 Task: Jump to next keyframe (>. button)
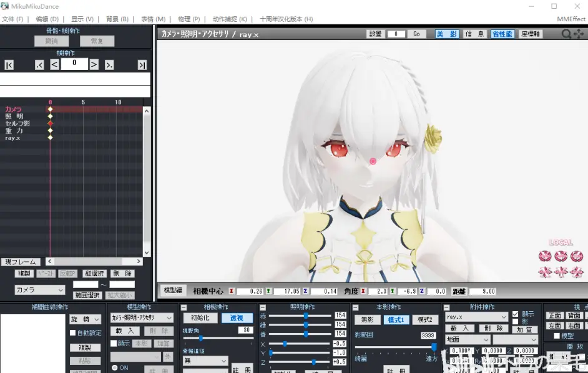[109, 66]
